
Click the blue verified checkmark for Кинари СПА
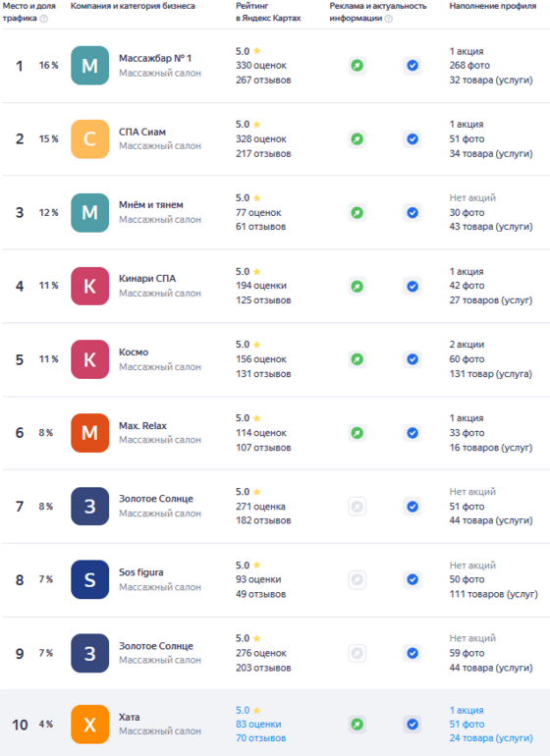(412, 287)
